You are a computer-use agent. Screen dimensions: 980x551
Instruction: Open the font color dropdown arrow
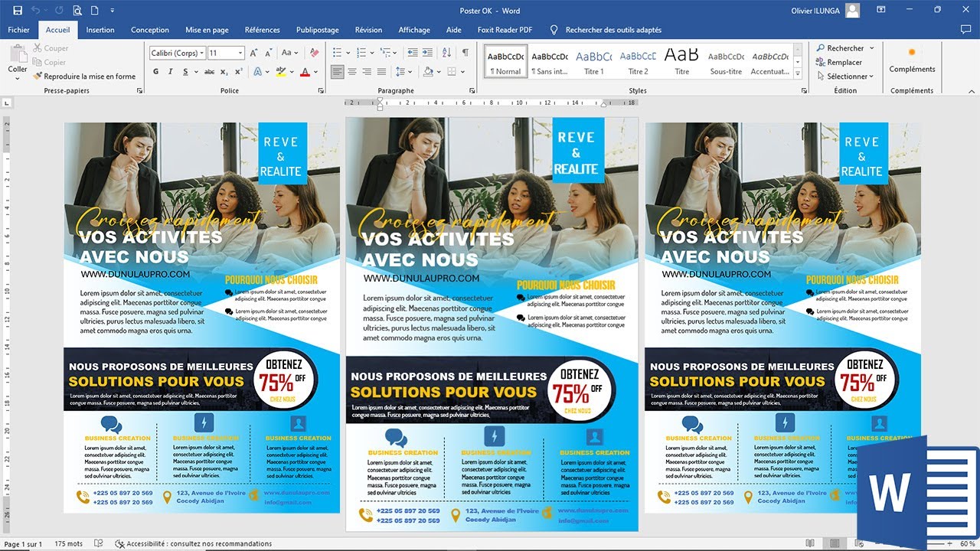tap(316, 72)
